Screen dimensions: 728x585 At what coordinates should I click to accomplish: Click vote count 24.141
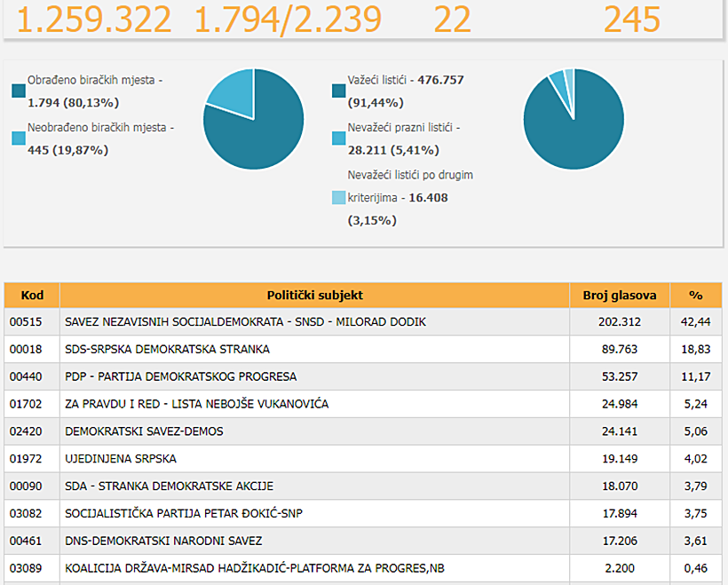[620, 431]
